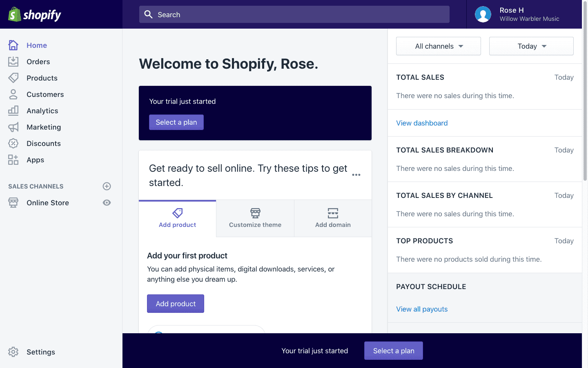Image resolution: width=588 pixels, height=368 pixels.
Task: Click Select a plan in the bottom banner
Action: coord(394,351)
